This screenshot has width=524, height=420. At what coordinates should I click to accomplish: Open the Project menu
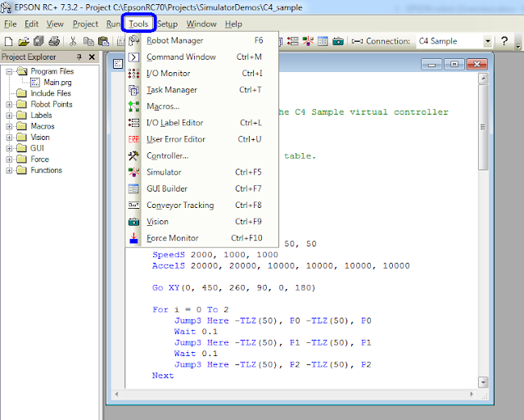[85, 24]
